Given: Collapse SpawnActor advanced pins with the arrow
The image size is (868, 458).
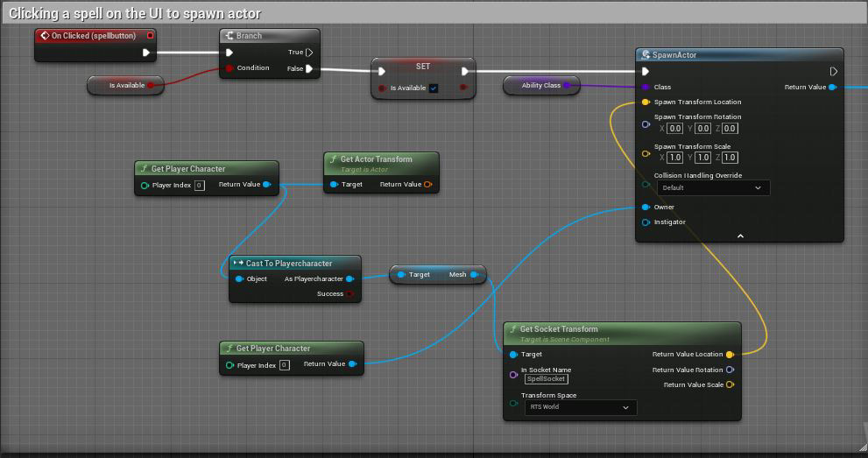Looking at the screenshot, I should coord(740,236).
